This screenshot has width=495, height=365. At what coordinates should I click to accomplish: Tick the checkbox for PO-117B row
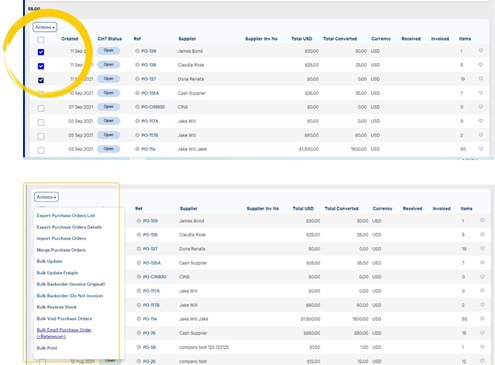(41, 136)
